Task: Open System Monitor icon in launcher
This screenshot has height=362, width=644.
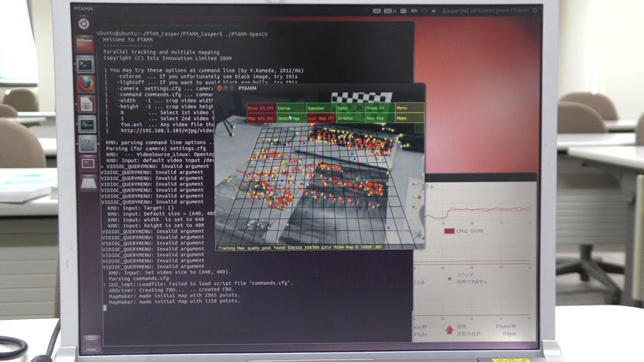Action: [x=87, y=124]
